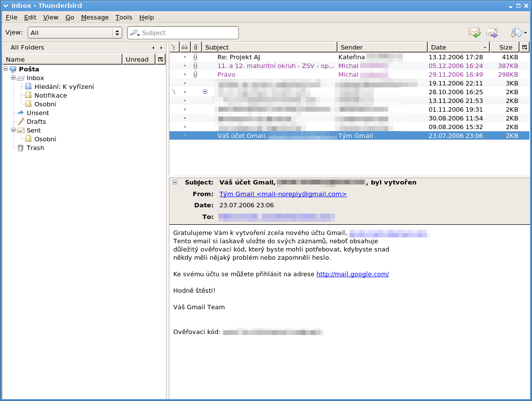This screenshot has height=401, width=532.
Task: Toggle read dot on 09.08.2006 15:32 row
Action: click(185, 127)
